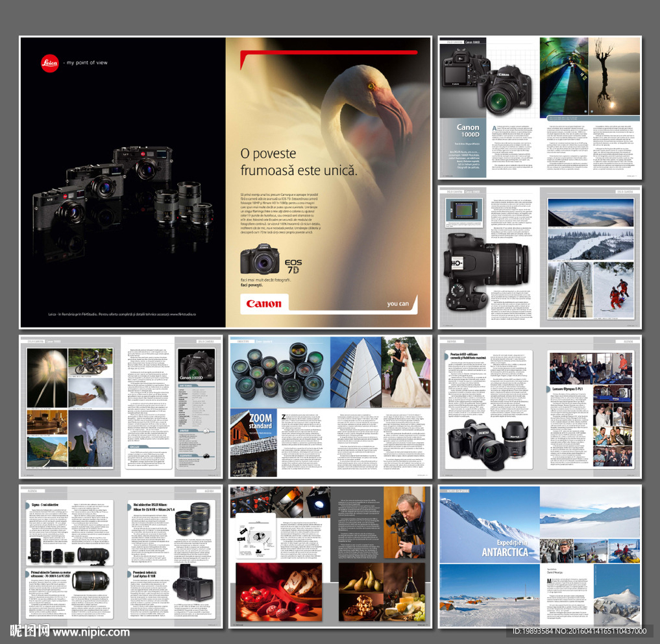Click the top-view Canon camera with lens
Viewport: 660px width, 644px height.
(486, 271)
